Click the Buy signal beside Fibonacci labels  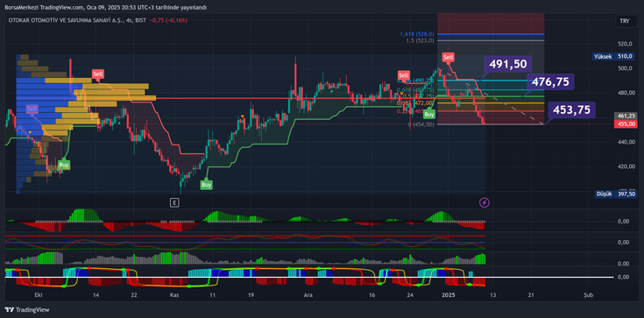[x=429, y=114]
